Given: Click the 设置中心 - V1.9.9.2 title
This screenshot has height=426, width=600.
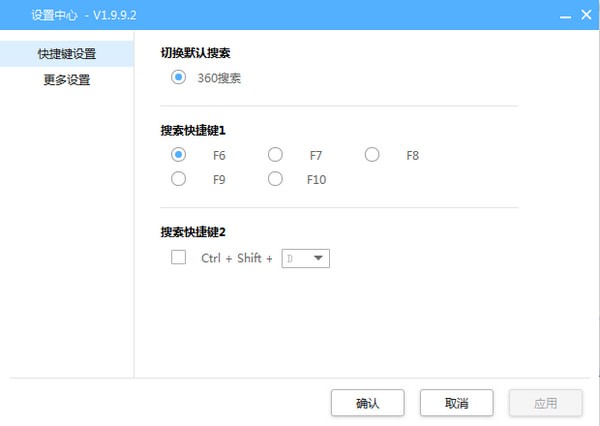Looking at the screenshot, I should tap(83, 15).
